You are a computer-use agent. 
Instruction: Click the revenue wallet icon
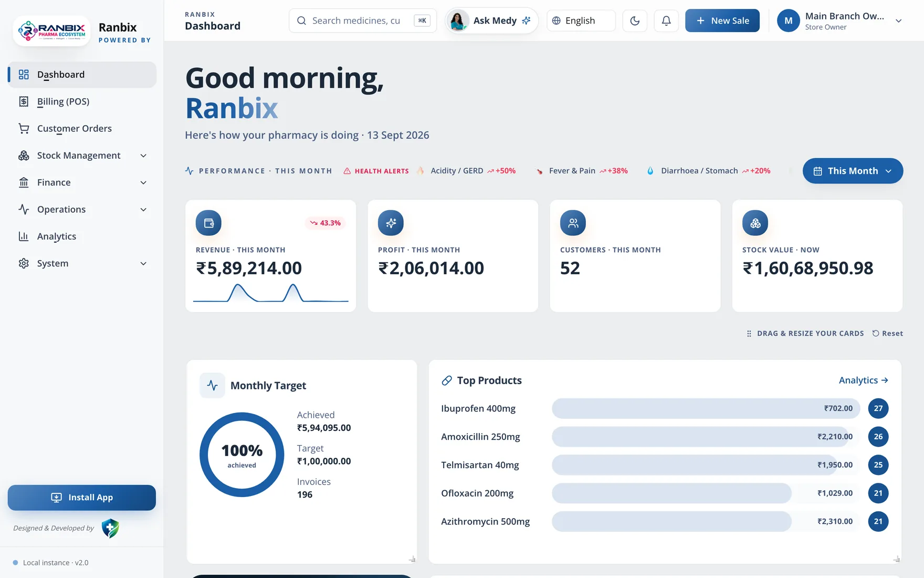pyautogui.click(x=208, y=223)
